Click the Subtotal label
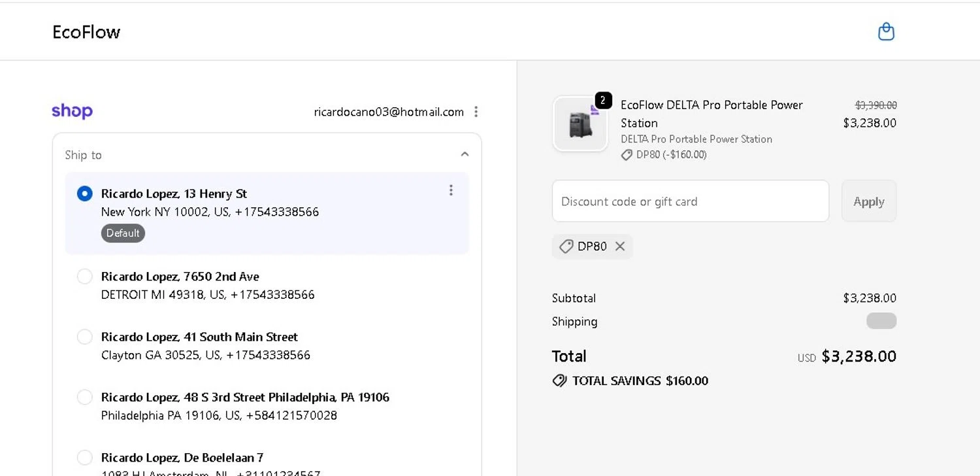The width and height of the screenshot is (980, 476). click(574, 298)
